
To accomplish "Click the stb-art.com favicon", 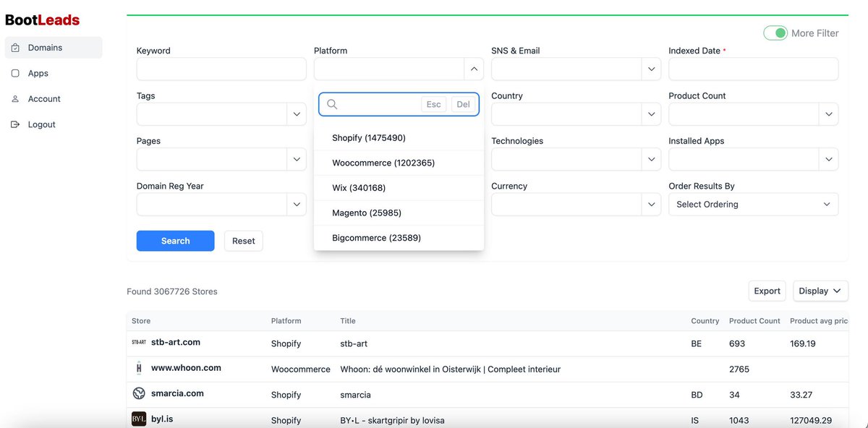I will [139, 343].
